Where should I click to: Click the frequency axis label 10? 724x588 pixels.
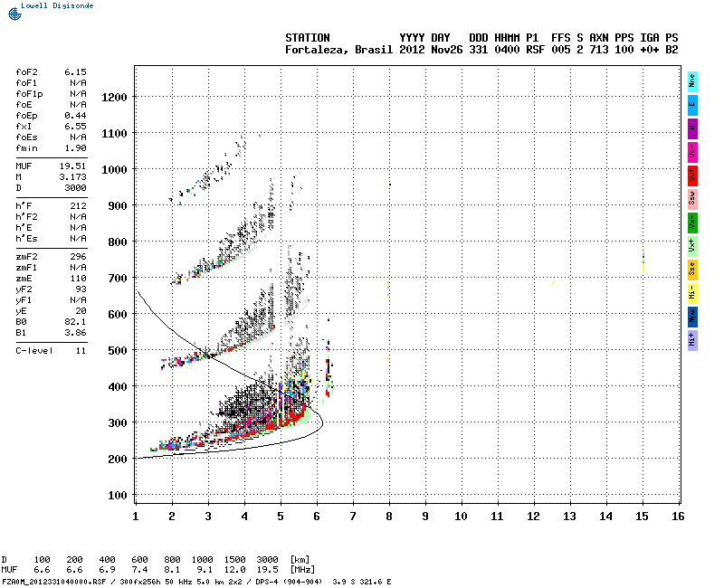(461, 517)
